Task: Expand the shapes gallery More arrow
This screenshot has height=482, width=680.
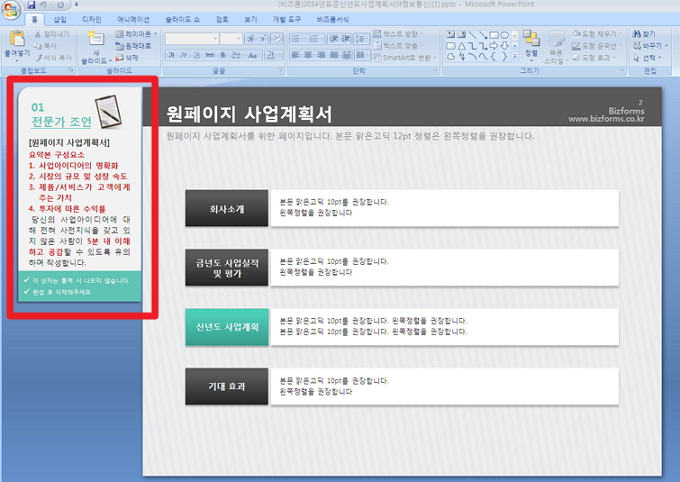Action: [515, 56]
